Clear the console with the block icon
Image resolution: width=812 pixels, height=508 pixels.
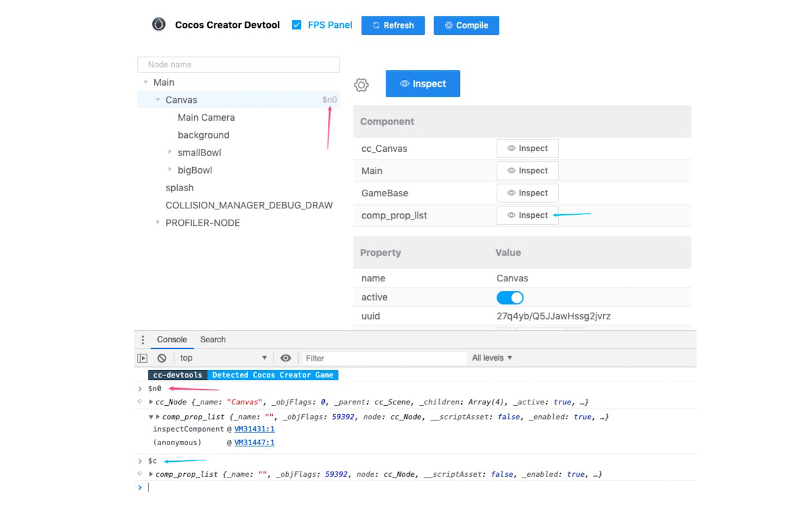162,358
